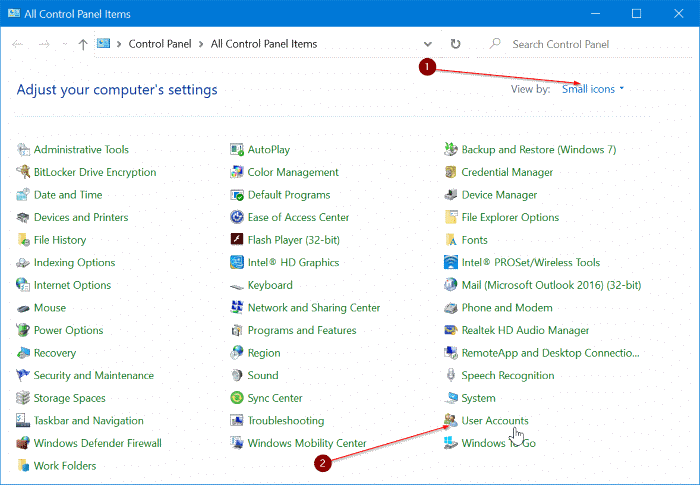Click the Network and Sharing Center icon
This screenshot has width=700, height=485.
pos(237,308)
